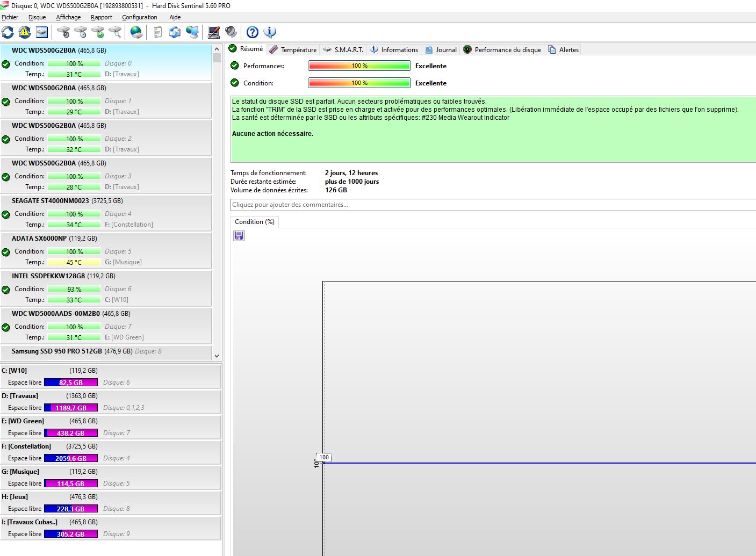Select the F: [Constellation] volume
Screen dimensions: 756x556
click(x=110, y=452)
